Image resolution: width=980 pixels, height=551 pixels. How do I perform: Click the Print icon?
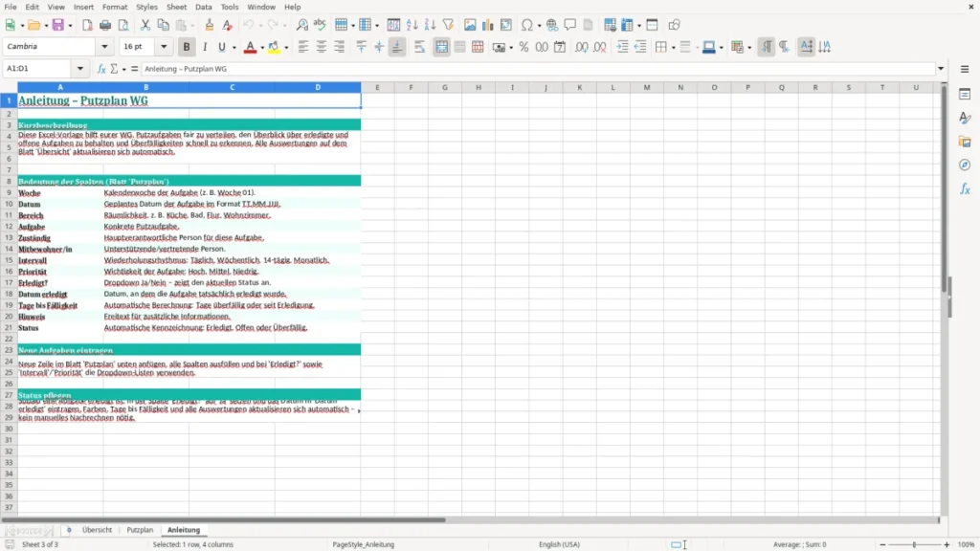[105, 25]
